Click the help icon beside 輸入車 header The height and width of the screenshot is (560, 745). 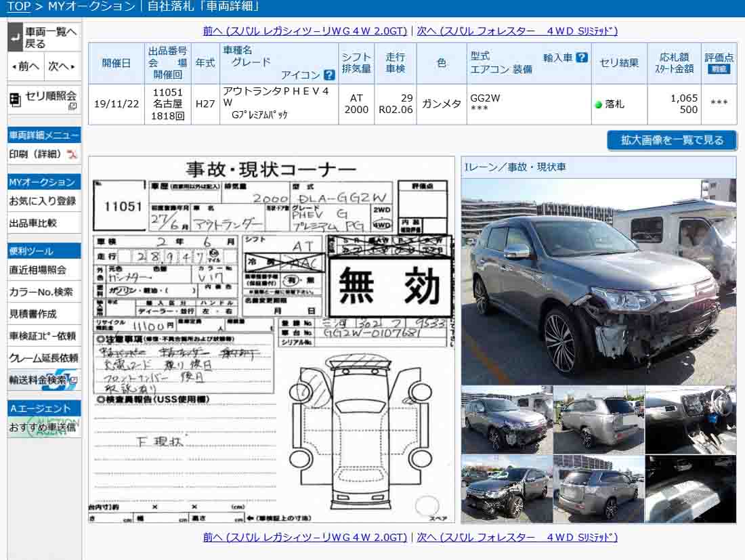pyautogui.click(x=582, y=58)
